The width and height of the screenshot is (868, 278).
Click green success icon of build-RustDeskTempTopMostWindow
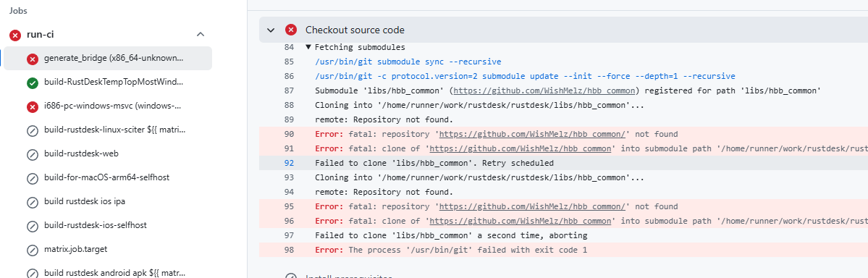[33, 83]
